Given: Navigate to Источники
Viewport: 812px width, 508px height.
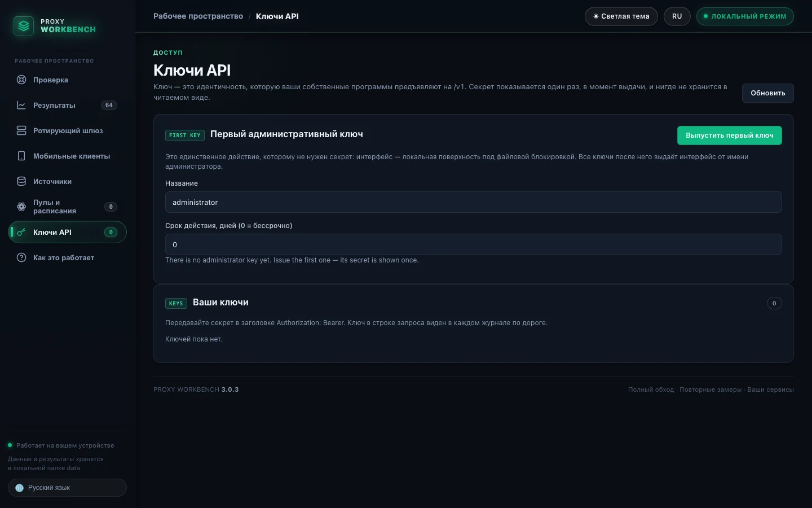Looking at the screenshot, I should point(67,181).
